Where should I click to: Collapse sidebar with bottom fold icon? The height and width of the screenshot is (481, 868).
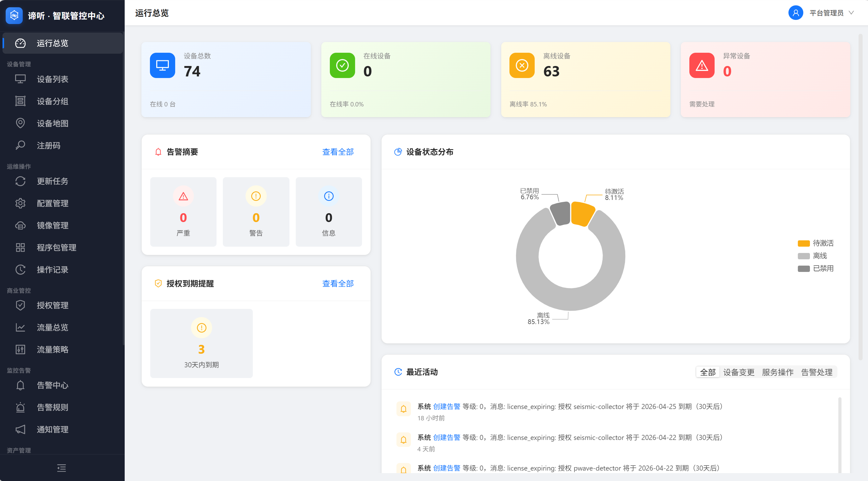62,468
